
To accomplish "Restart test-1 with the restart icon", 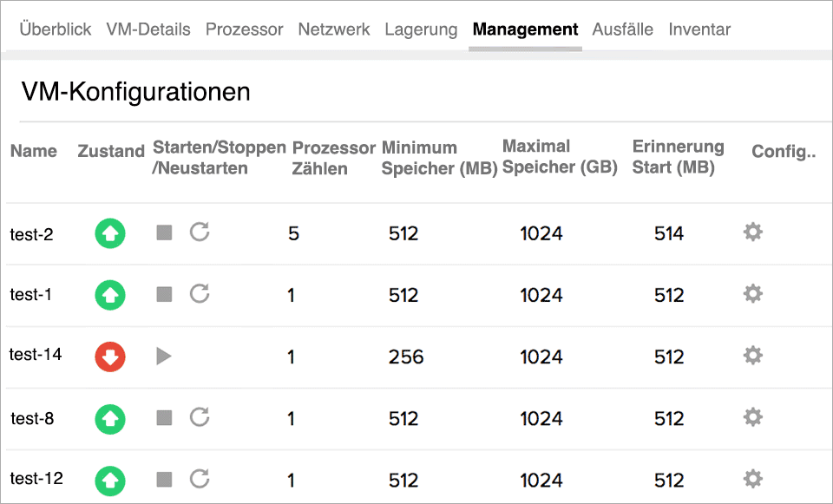I will (x=199, y=295).
